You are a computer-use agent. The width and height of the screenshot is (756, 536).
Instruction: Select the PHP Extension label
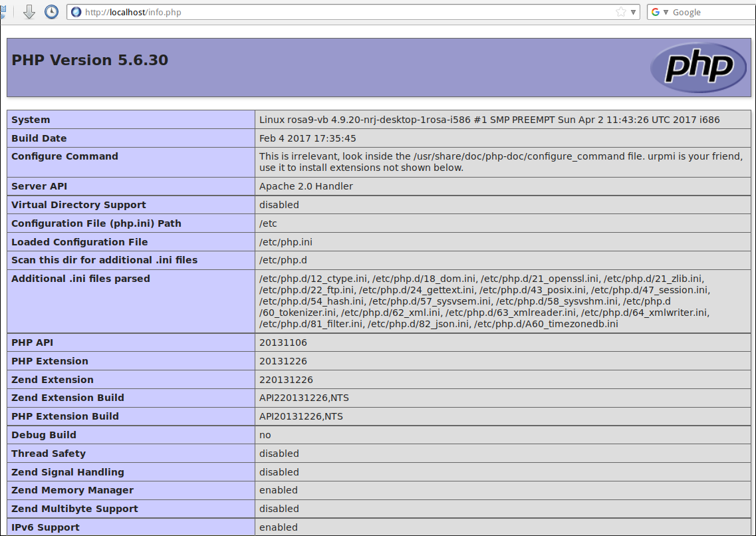click(50, 361)
